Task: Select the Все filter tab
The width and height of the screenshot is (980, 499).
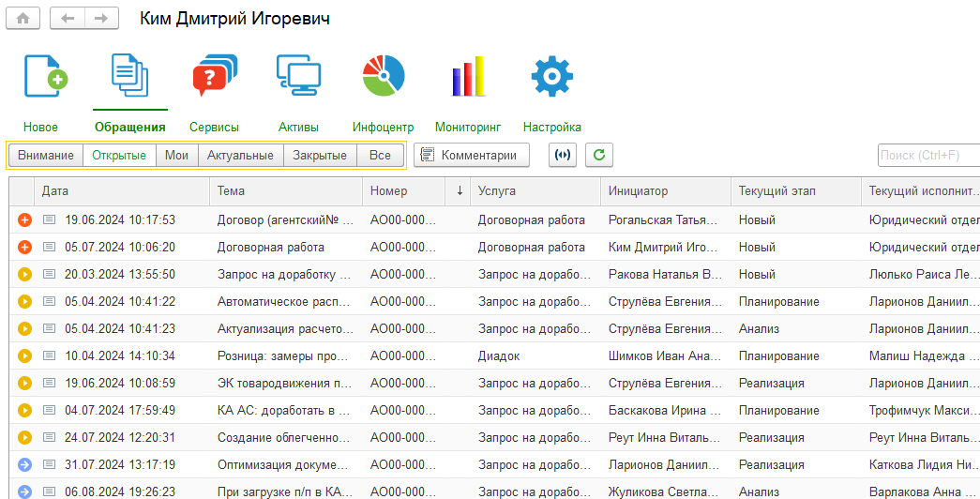Action: point(380,156)
